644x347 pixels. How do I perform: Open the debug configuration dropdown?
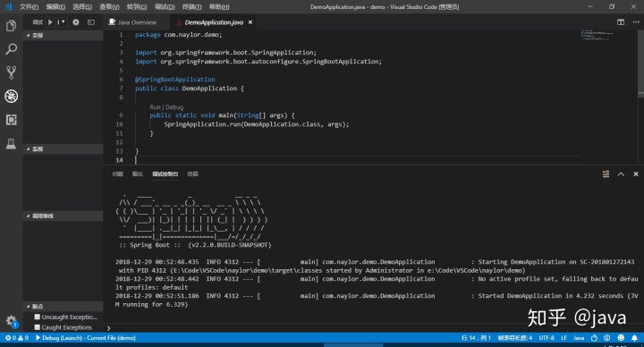(61, 22)
